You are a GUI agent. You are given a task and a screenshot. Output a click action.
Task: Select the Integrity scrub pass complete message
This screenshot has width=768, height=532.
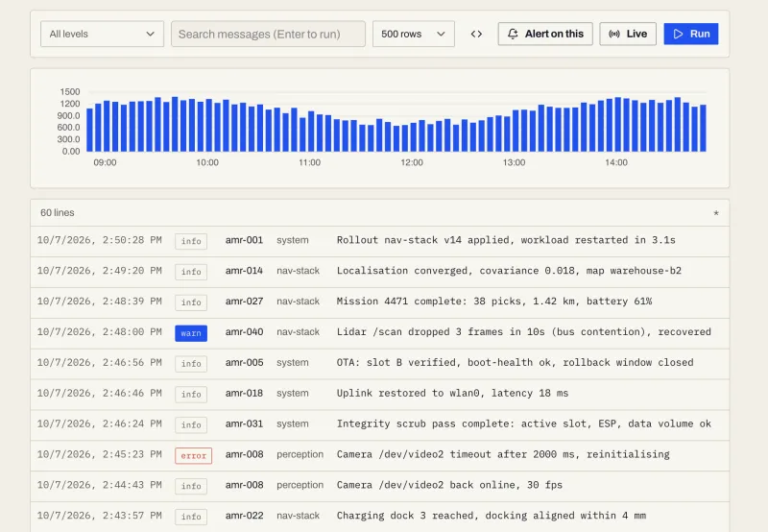523,423
